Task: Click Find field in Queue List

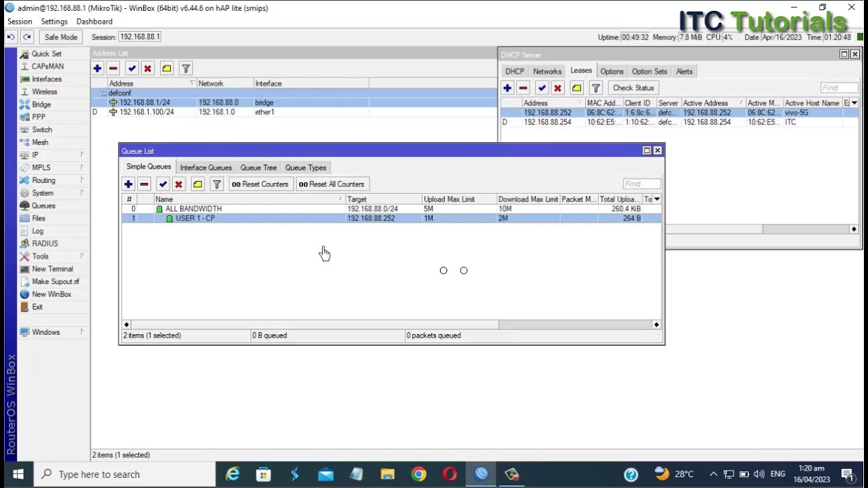Action: (x=642, y=184)
